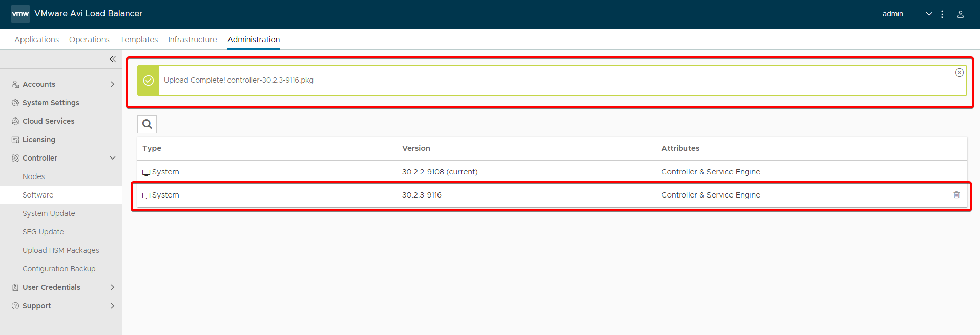The width and height of the screenshot is (980, 335).
Task: Open the Licensing settings
Action: (x=39, y=140)
